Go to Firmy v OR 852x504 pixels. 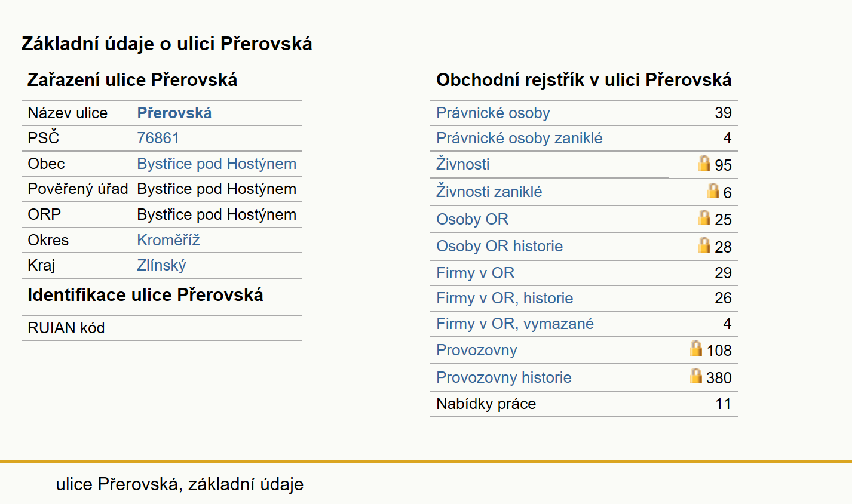(x=475, y=273)
